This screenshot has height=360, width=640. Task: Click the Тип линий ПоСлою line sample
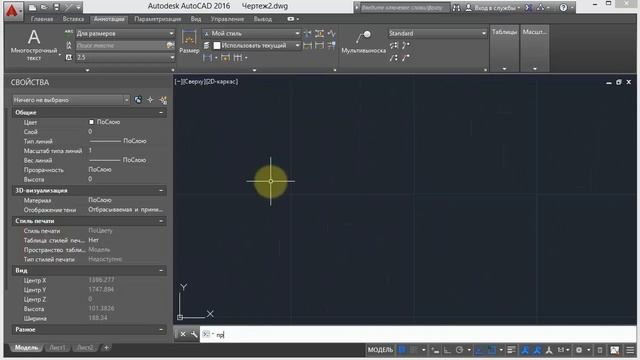[105, 141]
